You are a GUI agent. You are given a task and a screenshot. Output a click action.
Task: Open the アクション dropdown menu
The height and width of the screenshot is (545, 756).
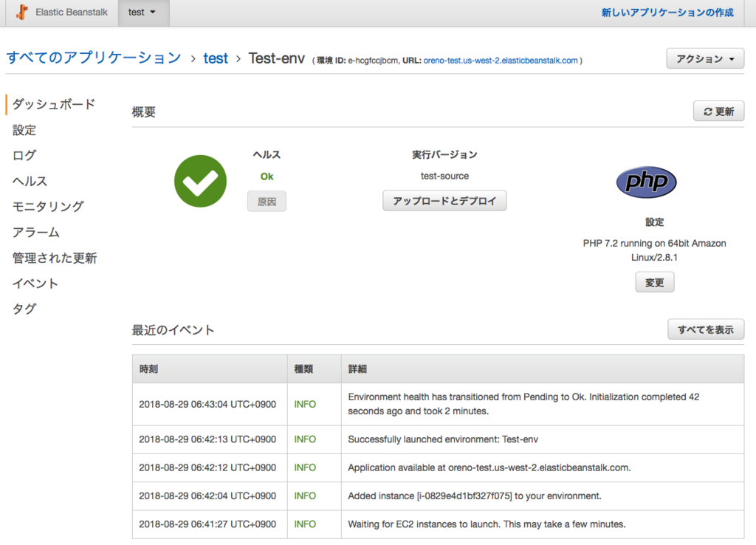pos(705,59)
